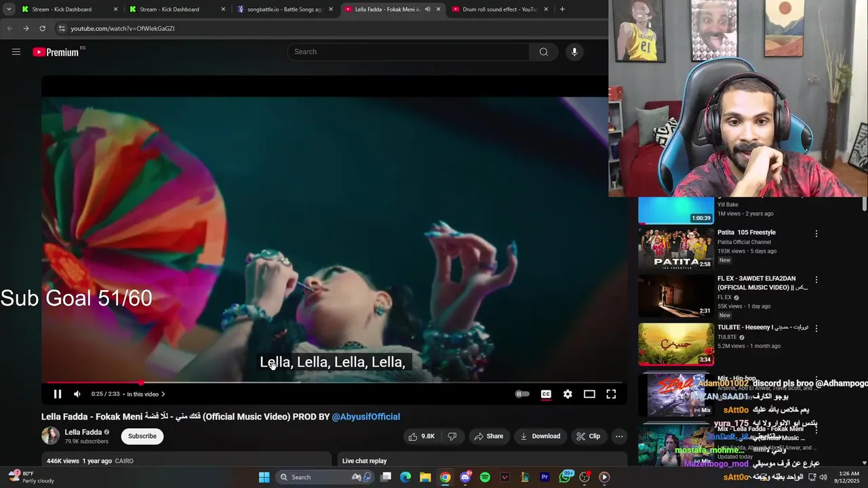Open the Patita 105 Freestyle thumbnail
This screenshot has height=488, width=868.
pyautogui.click(x=675, y=248)
